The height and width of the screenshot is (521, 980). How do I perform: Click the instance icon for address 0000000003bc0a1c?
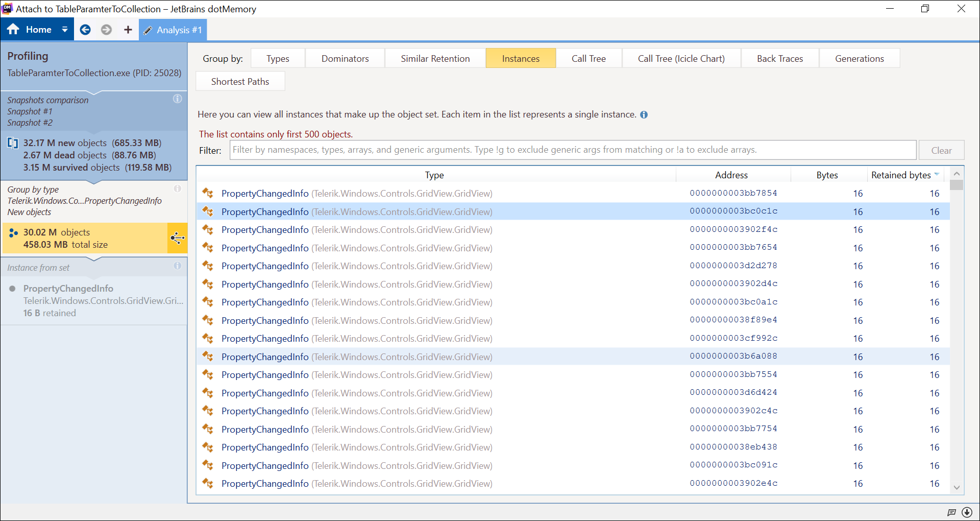208,302
